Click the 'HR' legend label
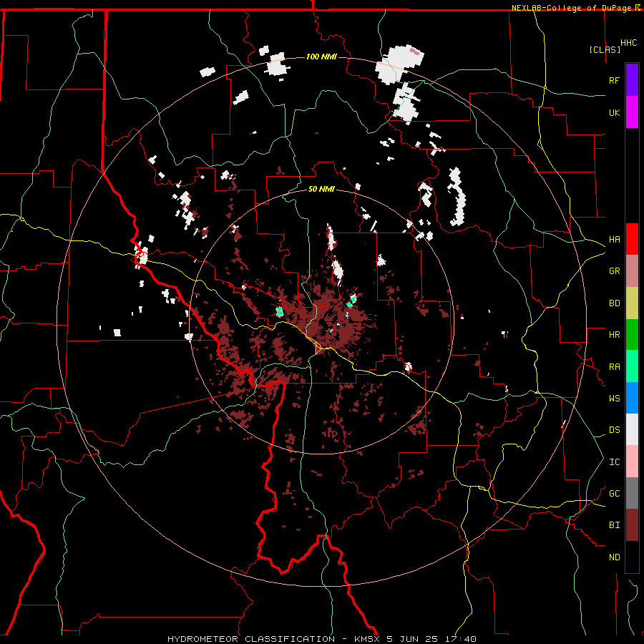 pyautogui.click(x=614, y=335)
